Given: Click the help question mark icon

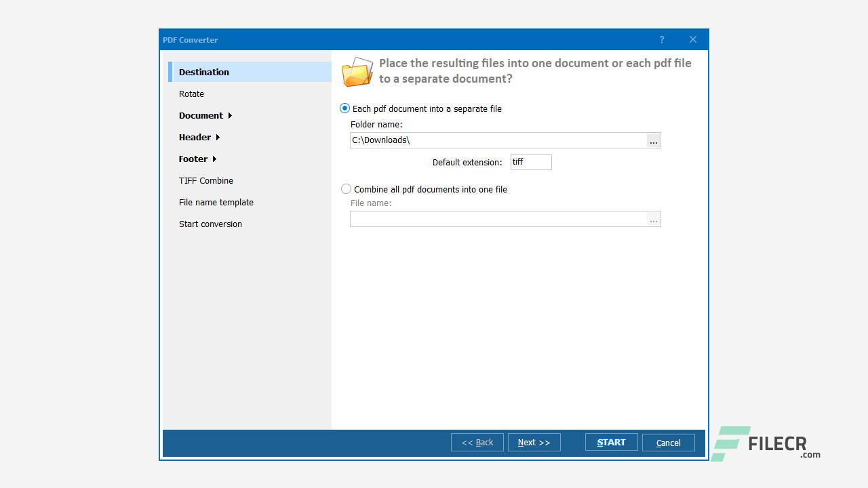Looking at the screenshot, I should [x=662, y=39].
